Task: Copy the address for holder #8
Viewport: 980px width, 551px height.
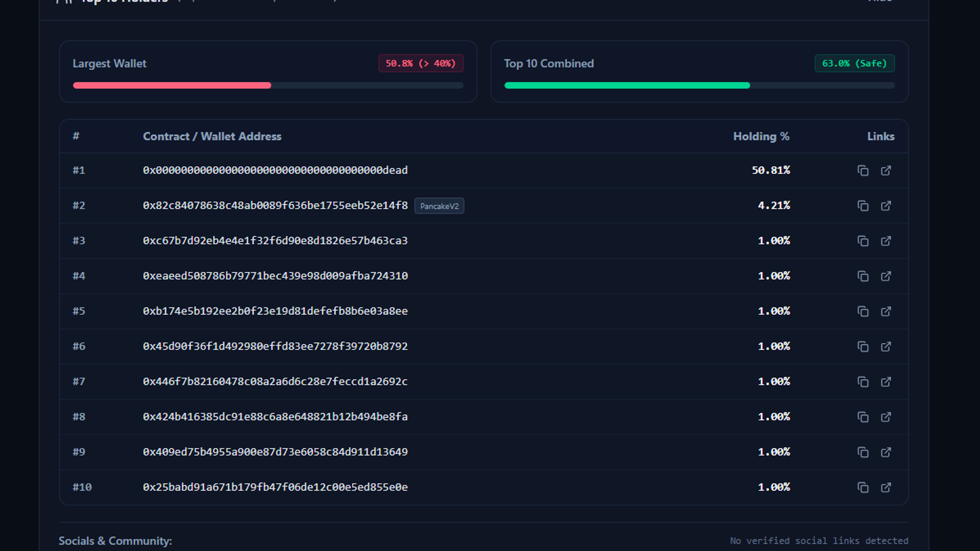Action: 863,417
